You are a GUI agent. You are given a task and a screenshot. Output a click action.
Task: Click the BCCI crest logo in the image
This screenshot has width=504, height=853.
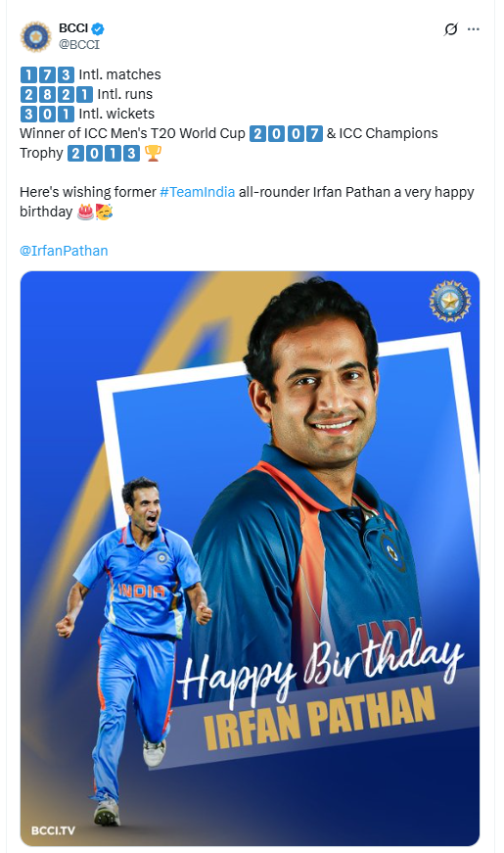click(449, 301)
